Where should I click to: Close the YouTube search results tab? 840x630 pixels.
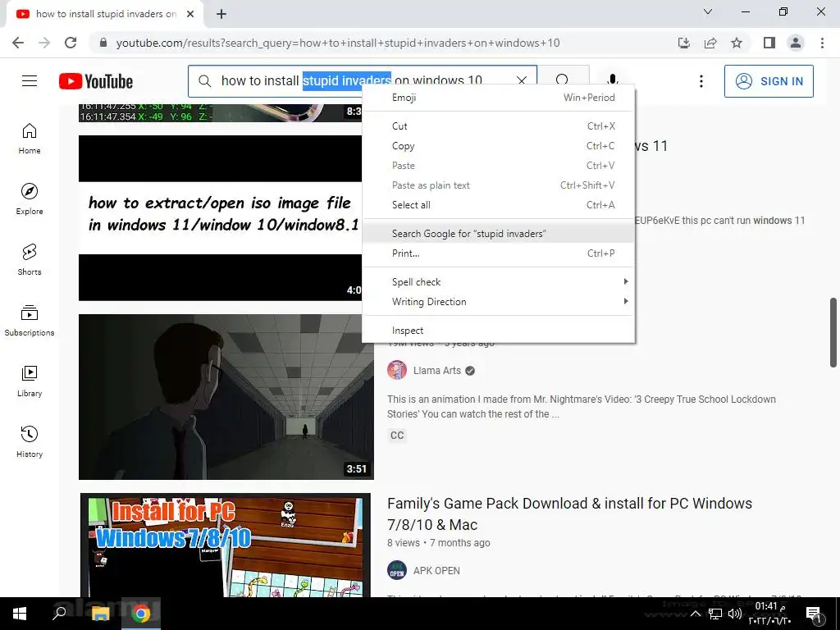190,14
